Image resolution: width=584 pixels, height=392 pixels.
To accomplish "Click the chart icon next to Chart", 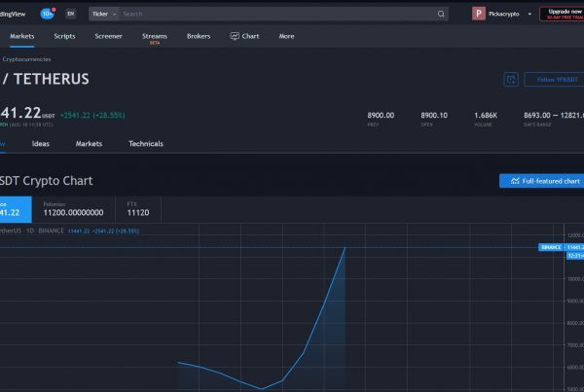I will coord(235,36).
